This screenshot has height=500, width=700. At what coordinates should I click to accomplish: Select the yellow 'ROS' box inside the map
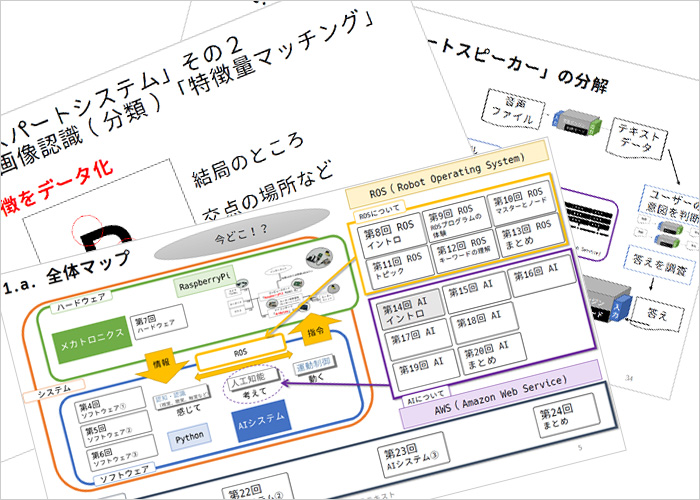coord(241,352)
